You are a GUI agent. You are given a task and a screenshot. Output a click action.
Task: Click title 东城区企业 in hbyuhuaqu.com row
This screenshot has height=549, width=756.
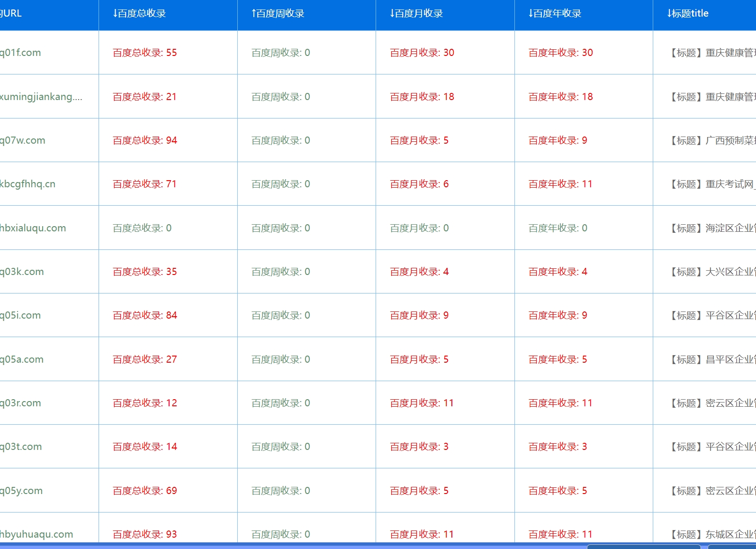pos(711,534)
